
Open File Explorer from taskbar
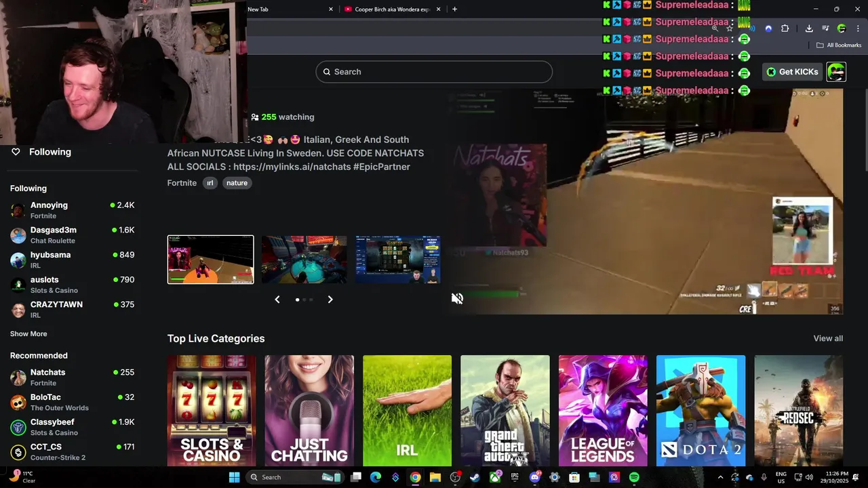[x=435, y=477]
